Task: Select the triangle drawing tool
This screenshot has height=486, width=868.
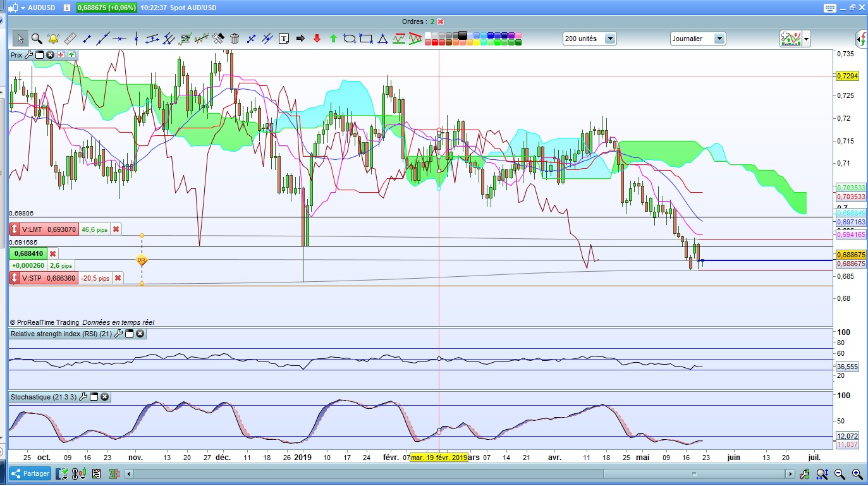Action: point(382,39)
